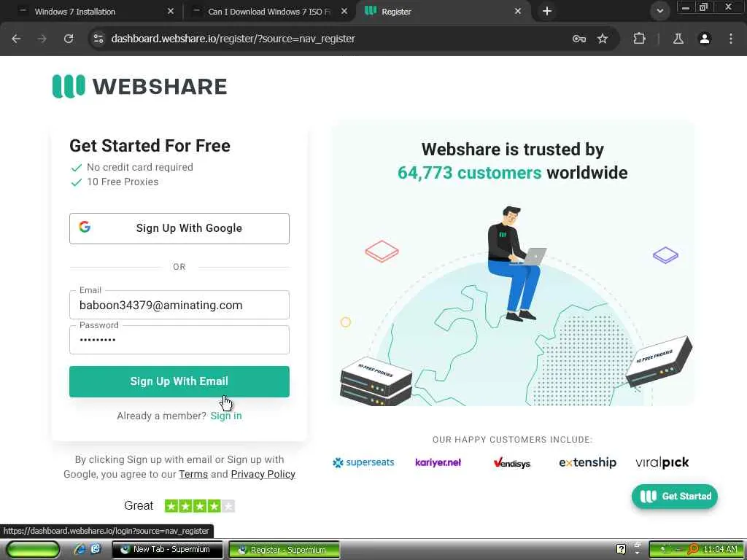The height and width of the screenshot is (560, 747).
Task: Click the browser back arrow
Action: [16, 39]
